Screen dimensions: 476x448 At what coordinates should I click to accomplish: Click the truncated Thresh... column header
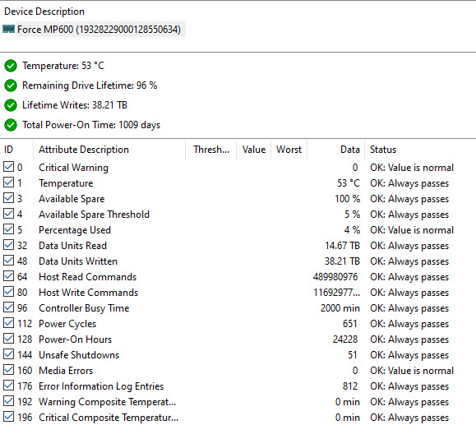tap(211, 150)
